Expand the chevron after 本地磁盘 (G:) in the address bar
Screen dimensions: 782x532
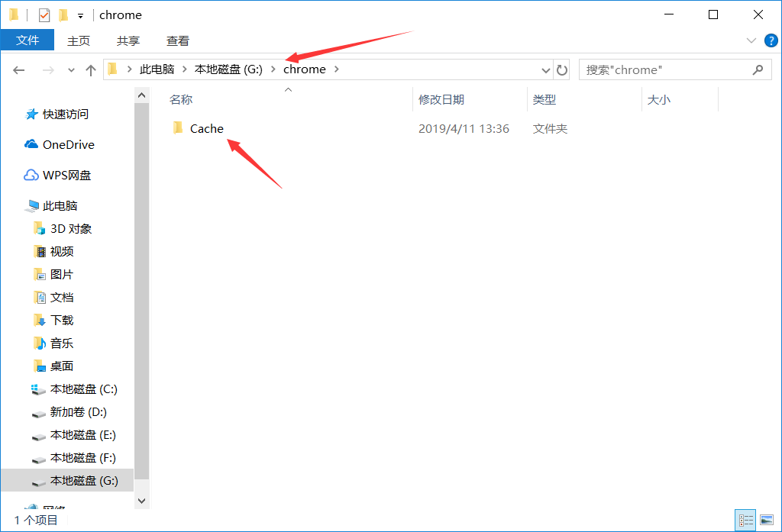[x=273, y=69]
